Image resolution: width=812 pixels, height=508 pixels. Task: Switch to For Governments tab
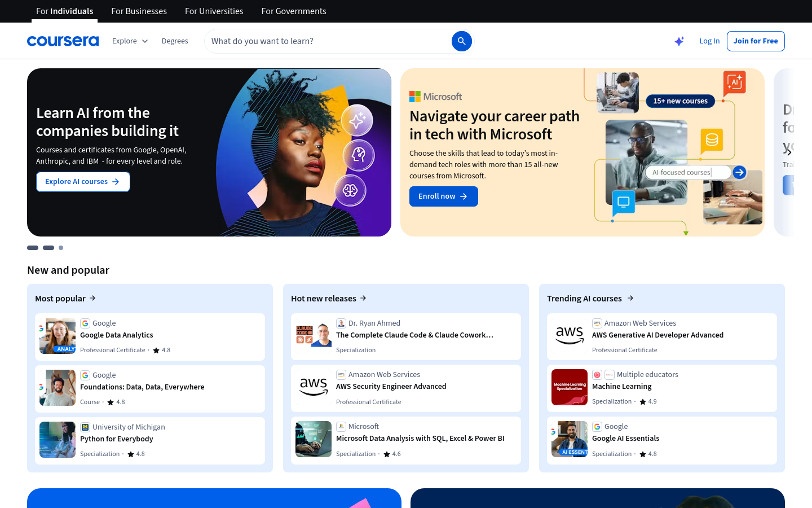click(294, 11)
